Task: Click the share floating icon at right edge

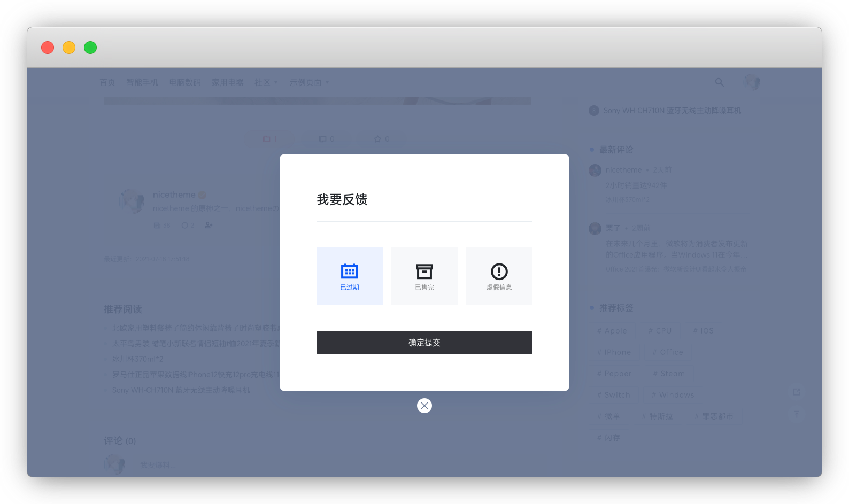Action: (x=797, y=392)
